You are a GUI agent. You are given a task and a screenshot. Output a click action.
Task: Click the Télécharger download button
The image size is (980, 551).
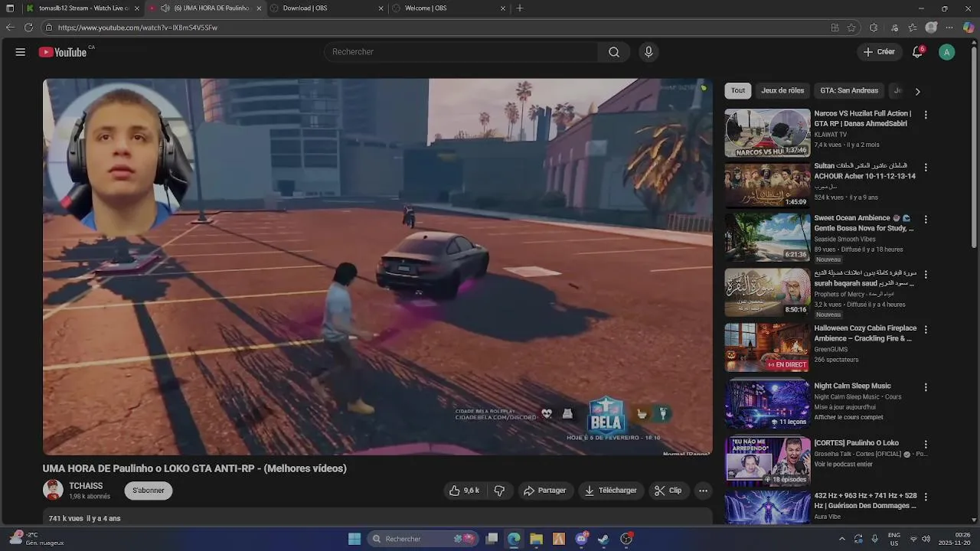(610, 491)
